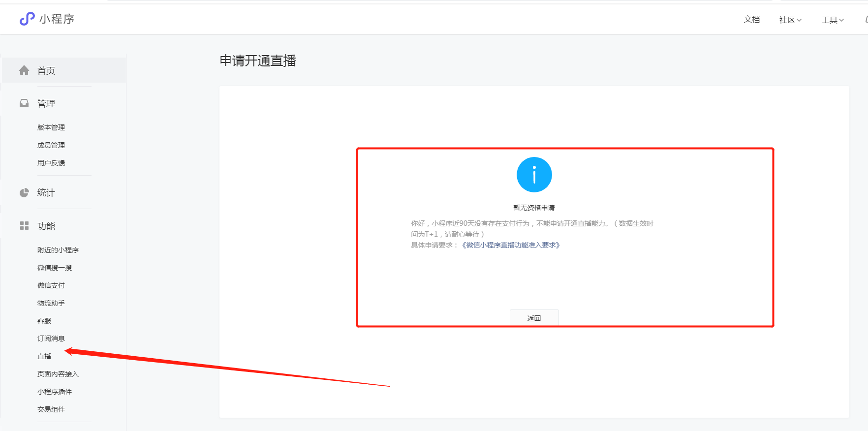Click the 暂无资格申请 heading text
The width and height of the screenshot is (868, 431).
534,208
